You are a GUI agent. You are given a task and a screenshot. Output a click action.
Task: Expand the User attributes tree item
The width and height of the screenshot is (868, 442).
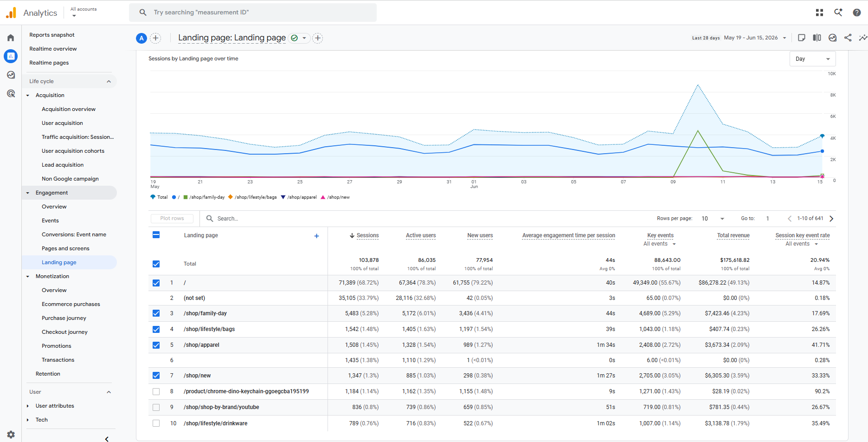click(x=27, y=406)
